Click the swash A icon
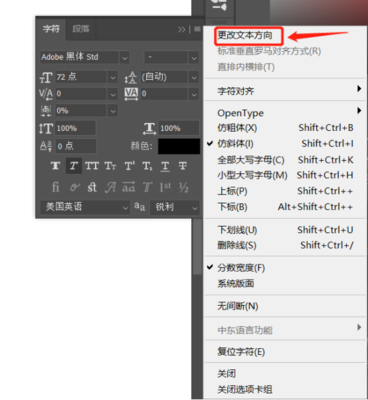 tap(110, 187)
